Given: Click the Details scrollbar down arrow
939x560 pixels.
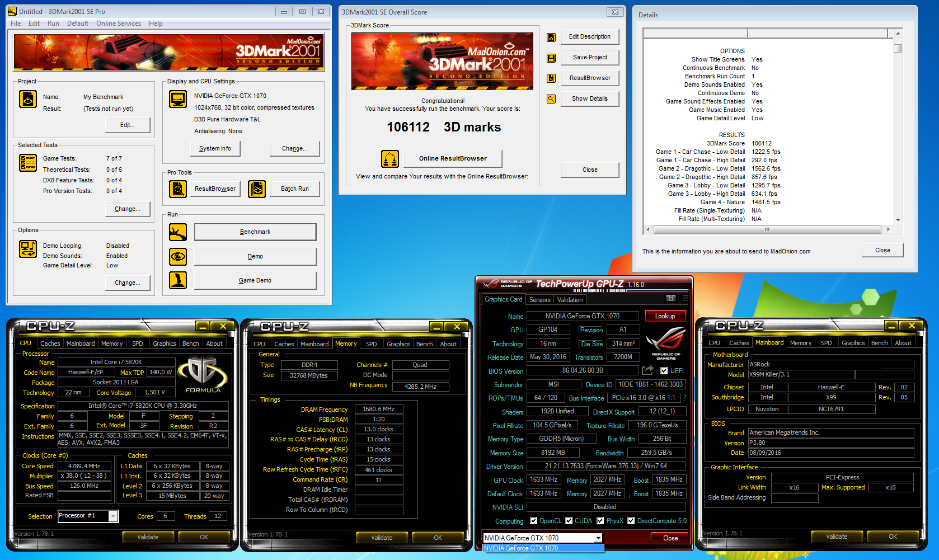Looking at the screenshot, I should click(x=898, y=220).
